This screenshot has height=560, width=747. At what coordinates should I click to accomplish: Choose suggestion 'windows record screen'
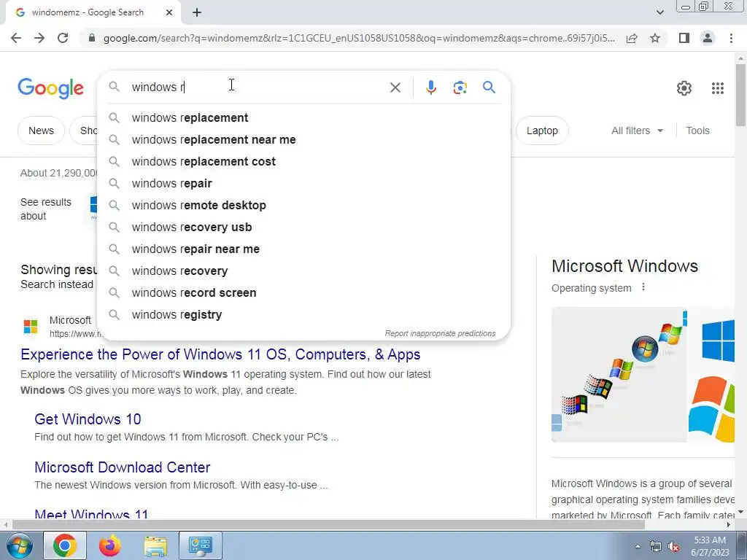click(x=303, y=293)
